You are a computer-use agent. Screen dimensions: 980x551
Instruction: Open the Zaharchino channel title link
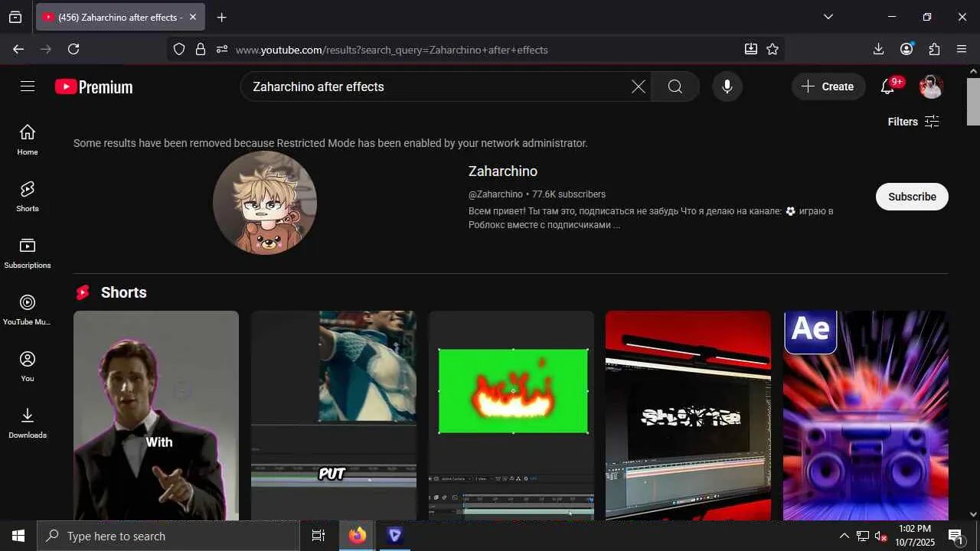(503, 171)
